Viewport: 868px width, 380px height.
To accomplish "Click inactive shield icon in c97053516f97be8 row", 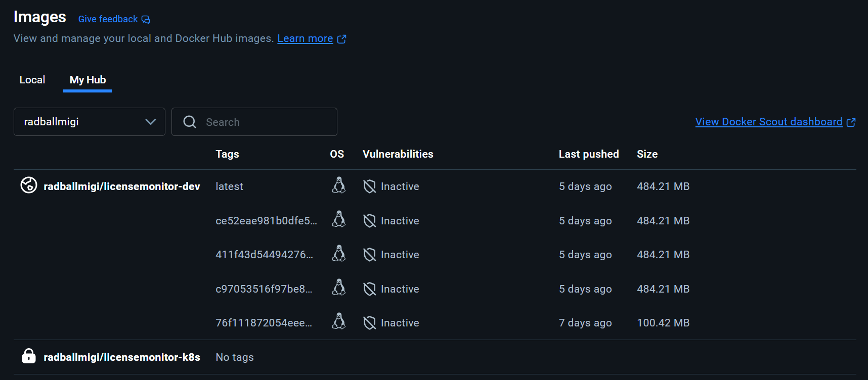I will tap(370, 289).
